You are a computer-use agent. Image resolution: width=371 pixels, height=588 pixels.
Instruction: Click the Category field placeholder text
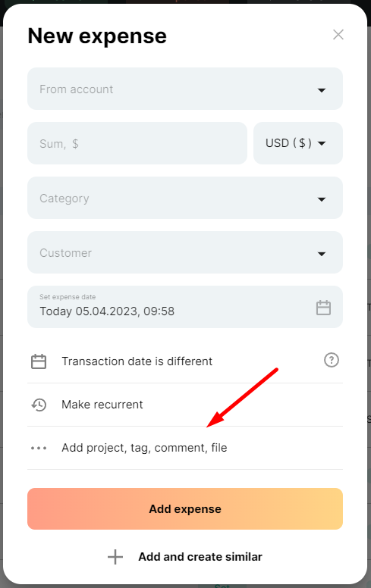64,199
